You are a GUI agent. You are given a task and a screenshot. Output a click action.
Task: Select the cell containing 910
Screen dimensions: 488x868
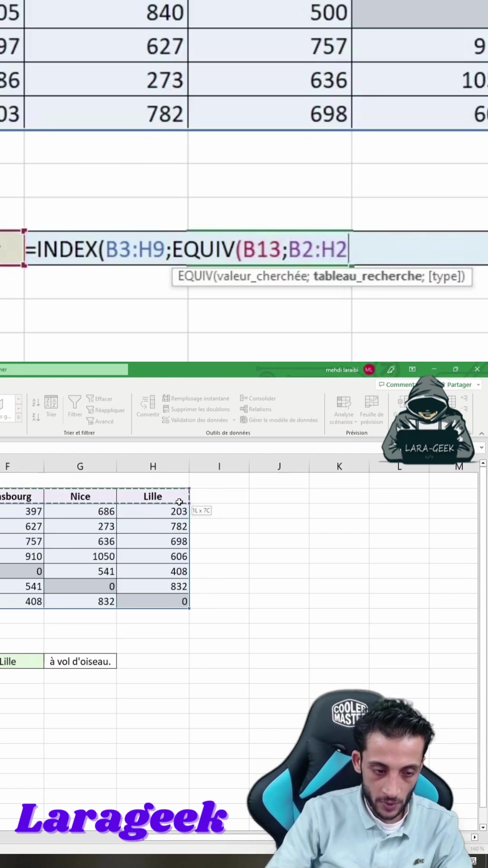click(22, 556)
